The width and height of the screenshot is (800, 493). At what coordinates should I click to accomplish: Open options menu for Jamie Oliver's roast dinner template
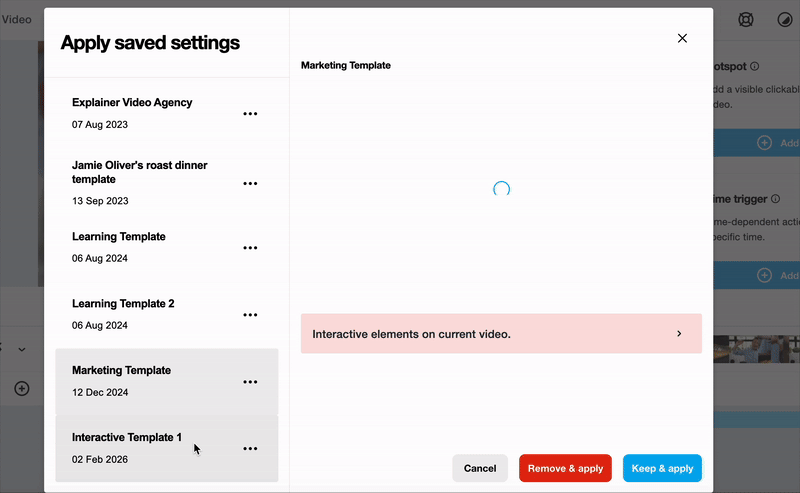coord(250,183)
